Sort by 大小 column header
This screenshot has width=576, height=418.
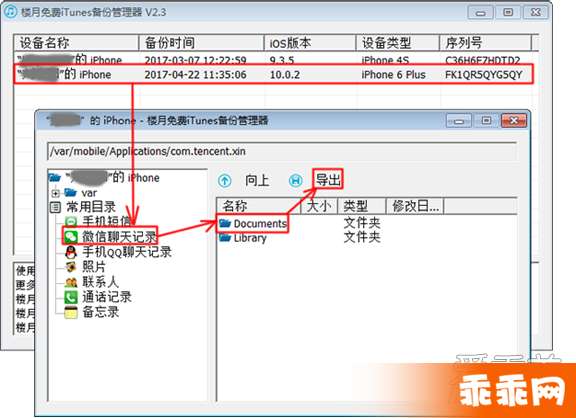[x=319, y=206]
